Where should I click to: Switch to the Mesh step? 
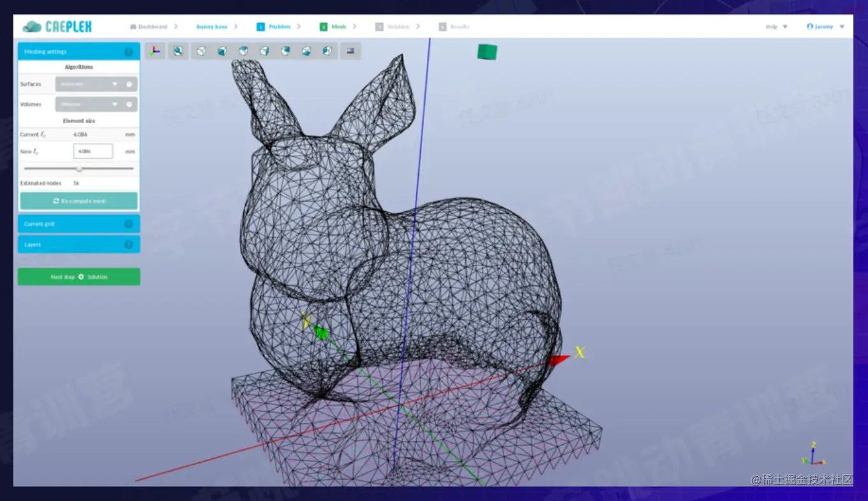333,27
